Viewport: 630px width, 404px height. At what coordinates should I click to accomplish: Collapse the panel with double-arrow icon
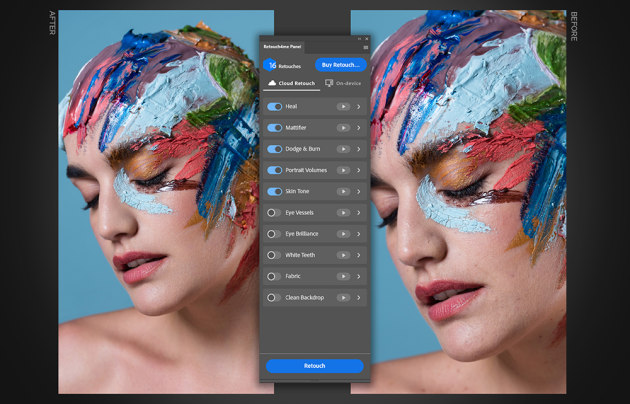(x=359, y=39)
